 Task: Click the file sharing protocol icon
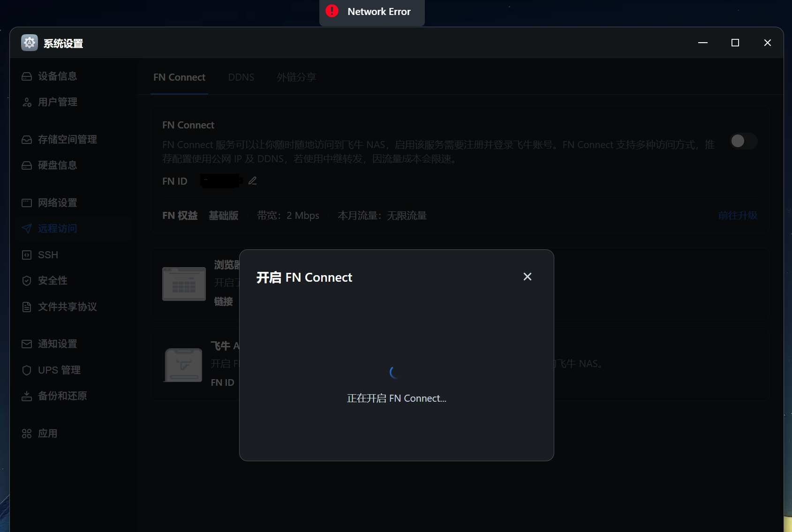click(x=27, y=307)
